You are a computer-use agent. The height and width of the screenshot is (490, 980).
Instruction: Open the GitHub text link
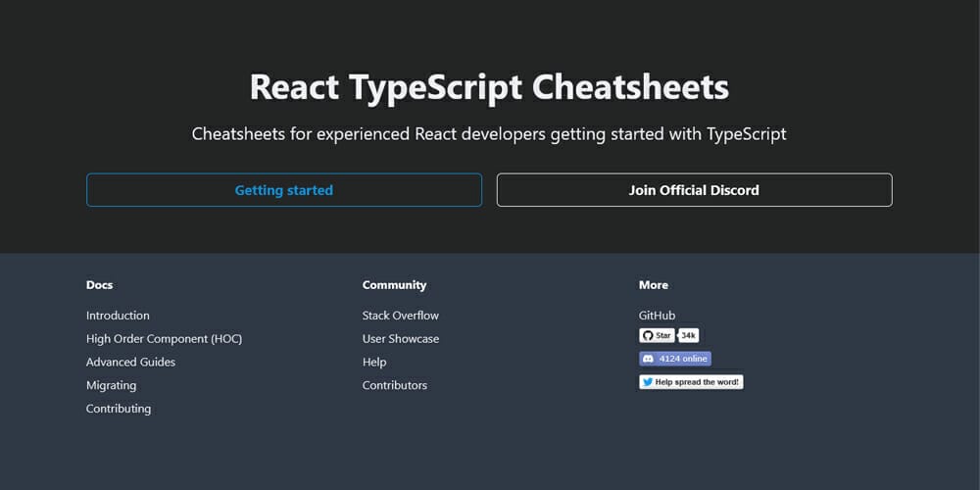pyautogui.click(x=657, y=316)
